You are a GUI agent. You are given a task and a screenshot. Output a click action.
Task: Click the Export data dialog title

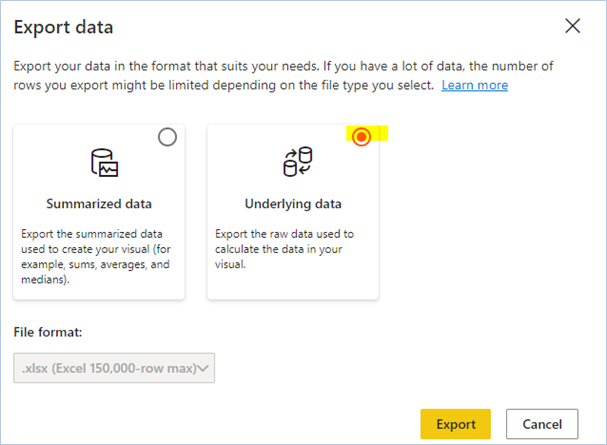click(63, 27)
